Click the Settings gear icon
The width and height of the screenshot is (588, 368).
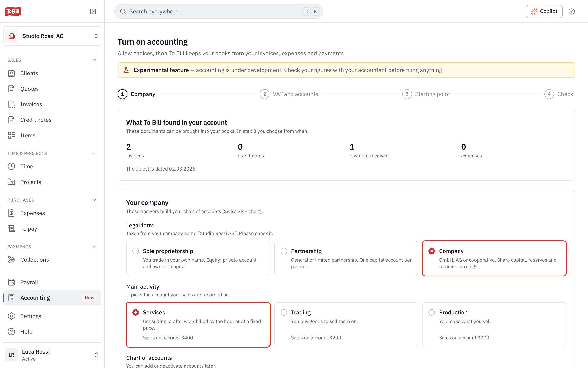click(11, 316)
